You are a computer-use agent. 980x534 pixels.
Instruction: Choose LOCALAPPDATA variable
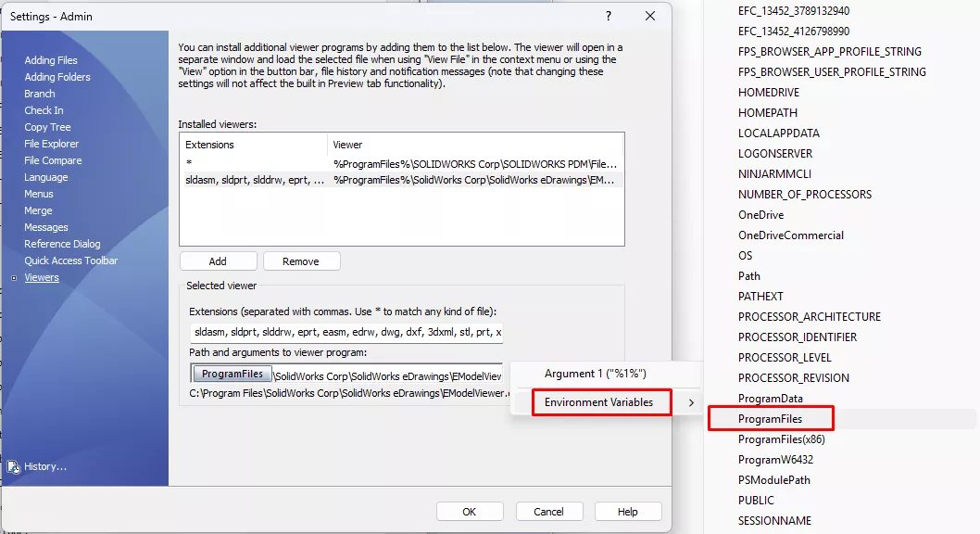tap(778, 133)
